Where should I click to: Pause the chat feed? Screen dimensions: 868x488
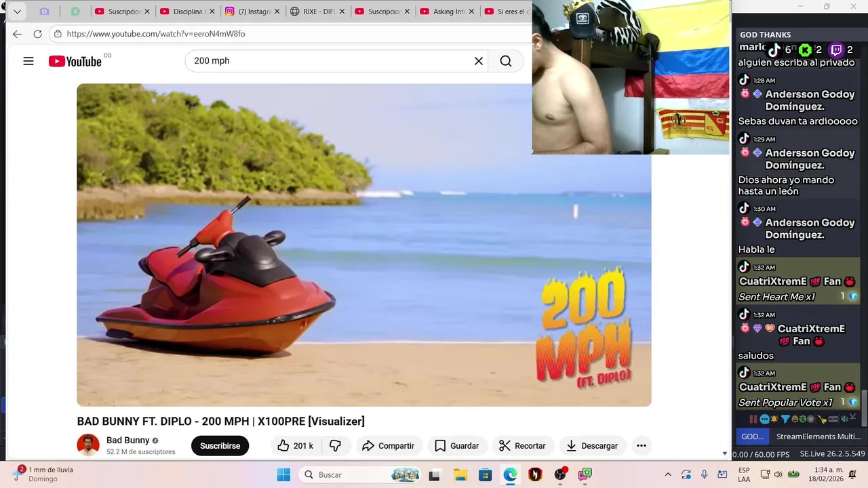(x=753, y=419)
